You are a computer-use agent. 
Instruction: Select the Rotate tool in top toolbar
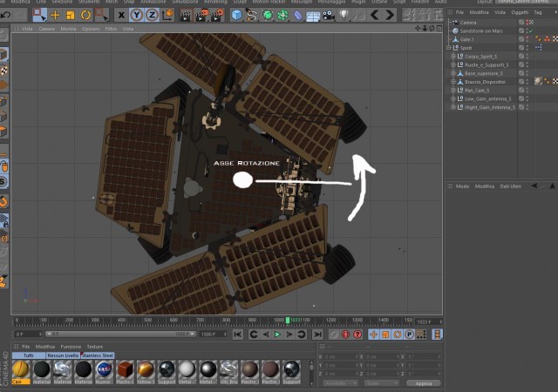(85, 15)
